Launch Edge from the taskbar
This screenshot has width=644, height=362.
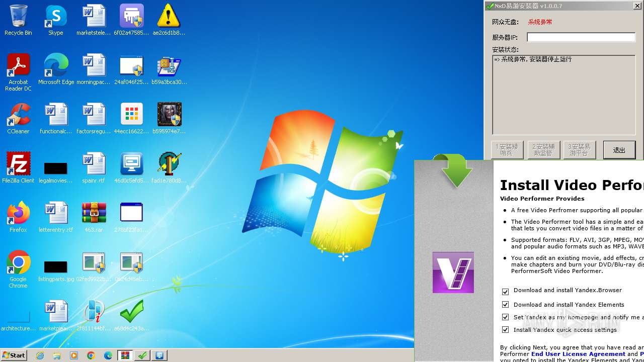click(108, 355)
